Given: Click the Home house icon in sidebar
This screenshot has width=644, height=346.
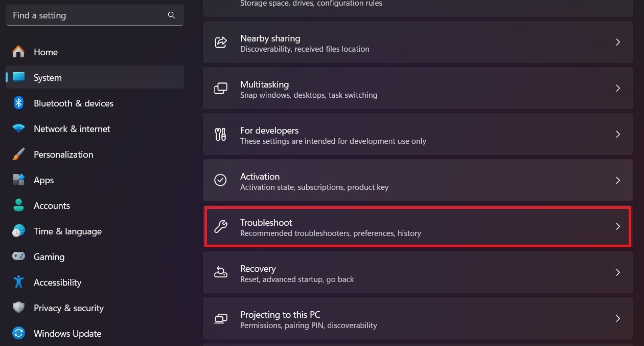Looking at the screenshot, I should click(x=18, y=52).
